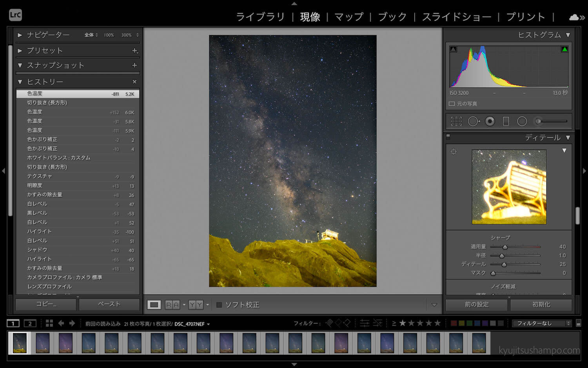The image size is (588, 368).
Task: Switch to Reference YY view
Action: click(x=196, y=305)
